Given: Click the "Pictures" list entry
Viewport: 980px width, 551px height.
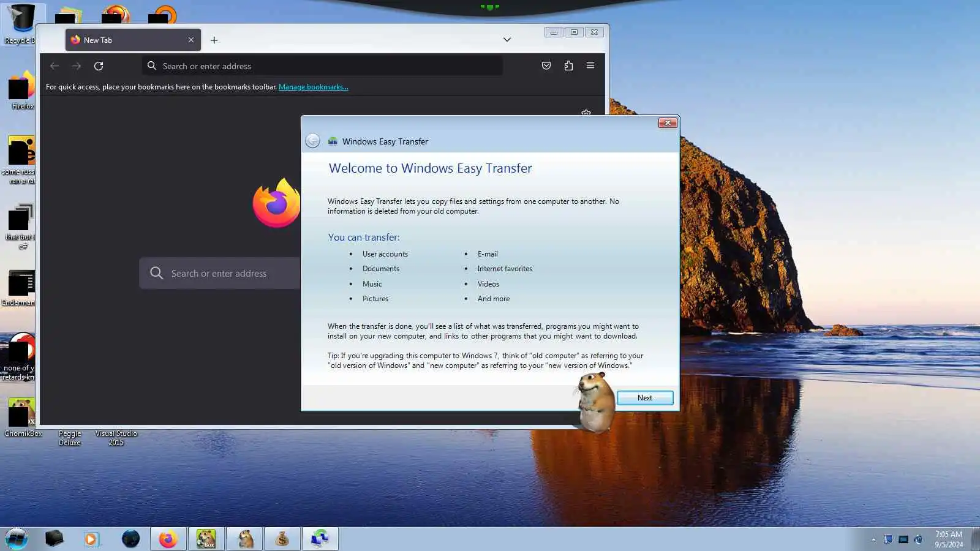Looking at the screenshot, I should (375, 299).
